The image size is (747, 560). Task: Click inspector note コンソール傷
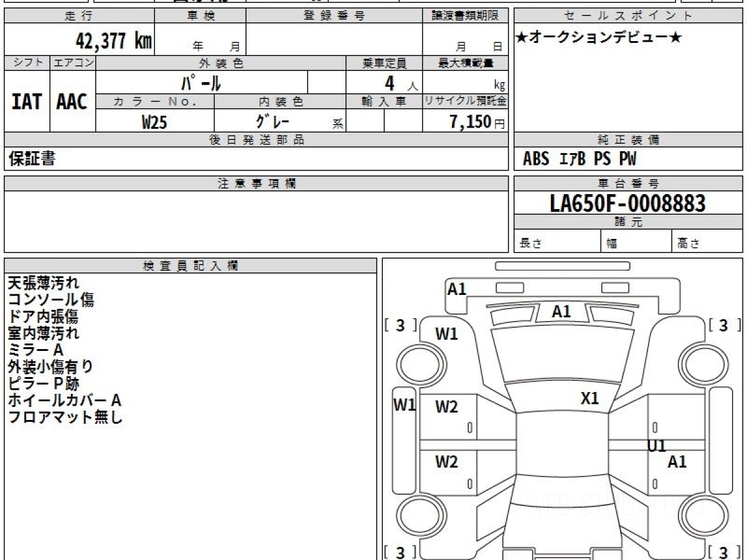(x=51, y=300)
